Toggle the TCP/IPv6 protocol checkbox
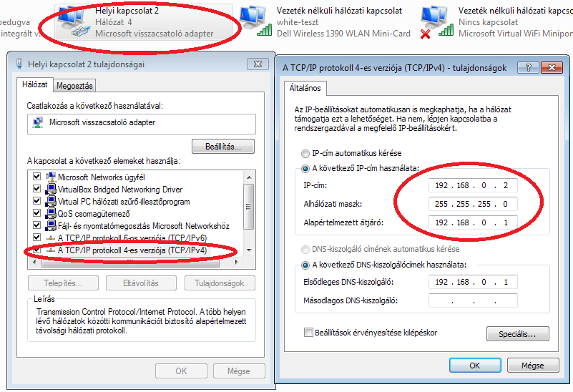The width and height of the screenshot is (573, 392). [36, 237]
